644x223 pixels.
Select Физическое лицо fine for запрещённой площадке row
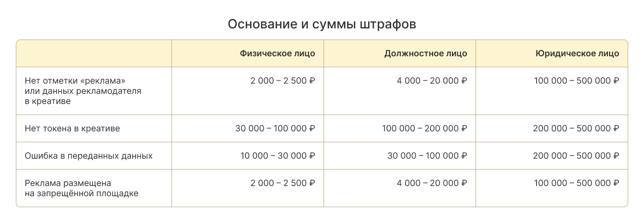[x=282, y=183]
